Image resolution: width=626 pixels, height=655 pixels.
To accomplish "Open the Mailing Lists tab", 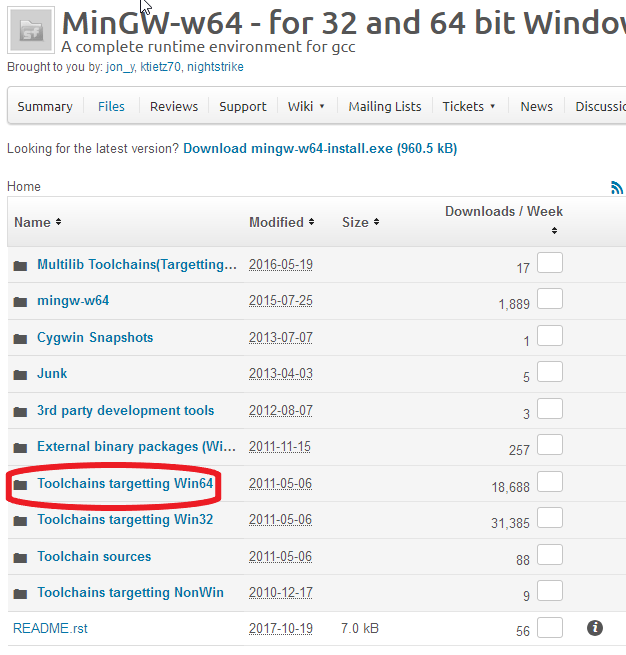I will [x=385, y=107].
